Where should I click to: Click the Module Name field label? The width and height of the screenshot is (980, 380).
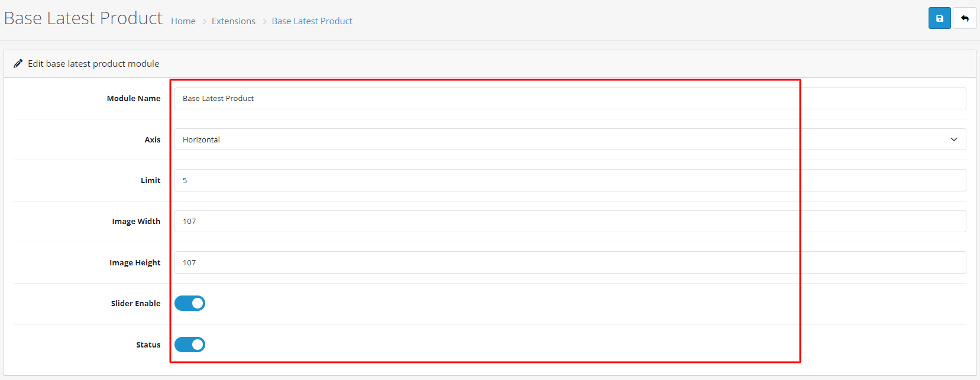134,99
